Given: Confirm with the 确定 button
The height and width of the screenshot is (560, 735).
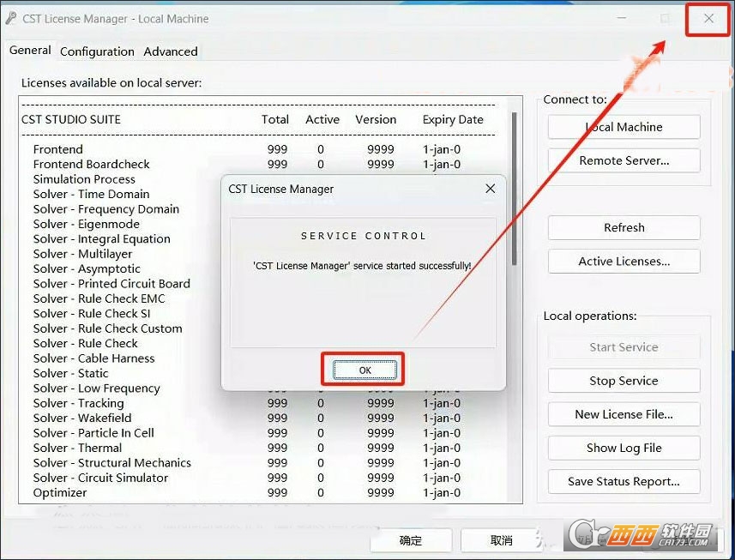Looking at the screenshot, I should [411, 540].
